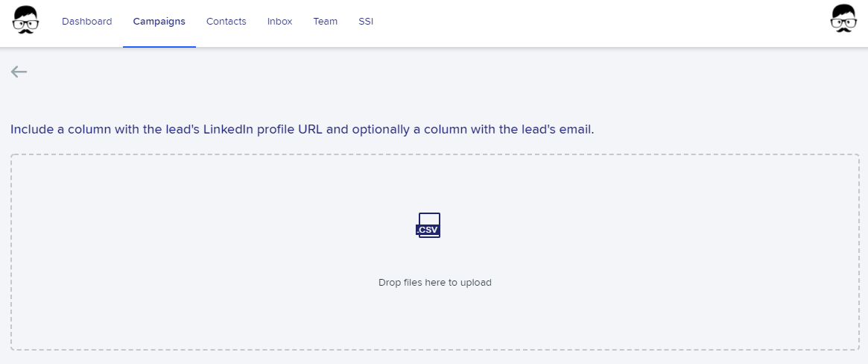Click the .CSV file icon
This screenshot has height=364, width=868.
coord(428,225)
